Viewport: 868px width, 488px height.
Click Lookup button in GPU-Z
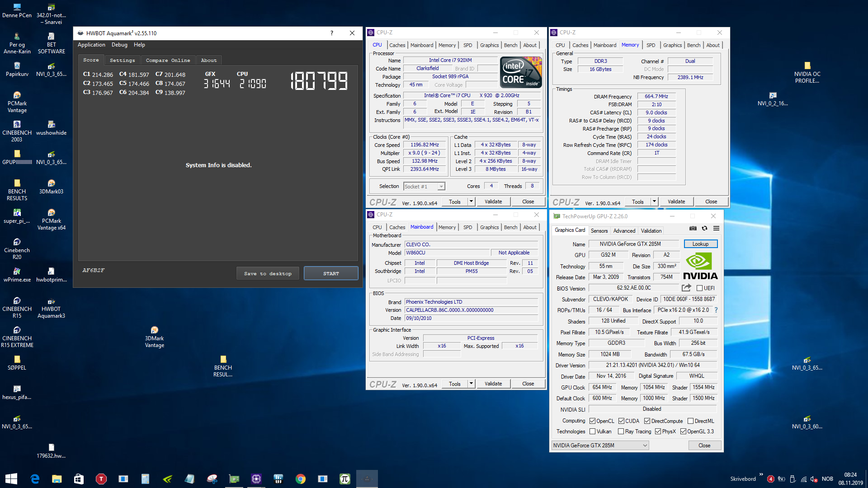click(x=700, y=244)
